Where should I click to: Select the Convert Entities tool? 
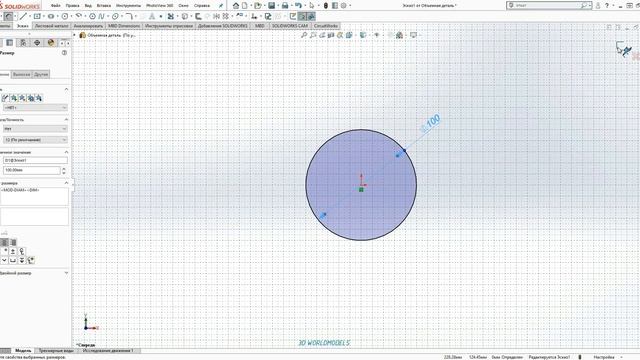pyautogui.click(x=184, y=16)
